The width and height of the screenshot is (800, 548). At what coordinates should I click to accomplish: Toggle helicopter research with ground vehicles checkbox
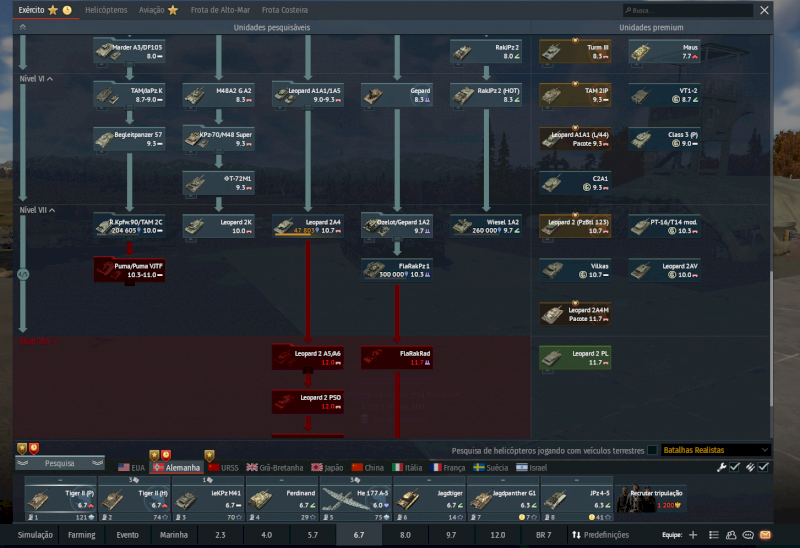pyautogui.click(x=653, y=451)
